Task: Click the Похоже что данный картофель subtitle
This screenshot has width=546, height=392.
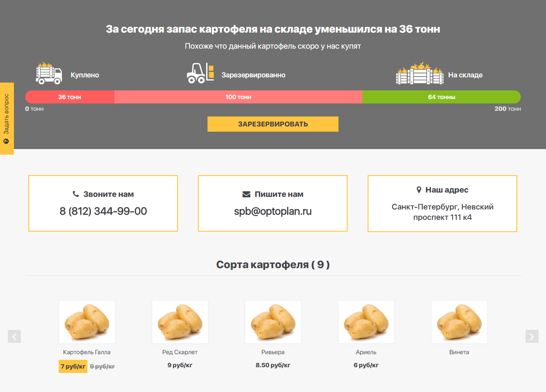Action: (x=273, y=46)
